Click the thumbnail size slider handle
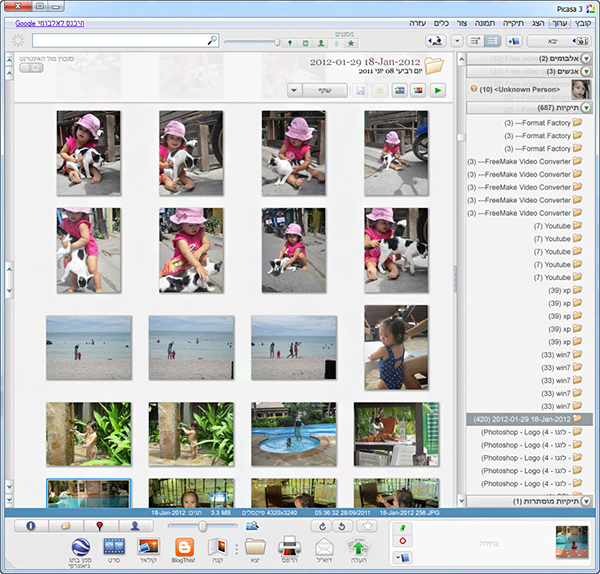 (x=202, y=527)
